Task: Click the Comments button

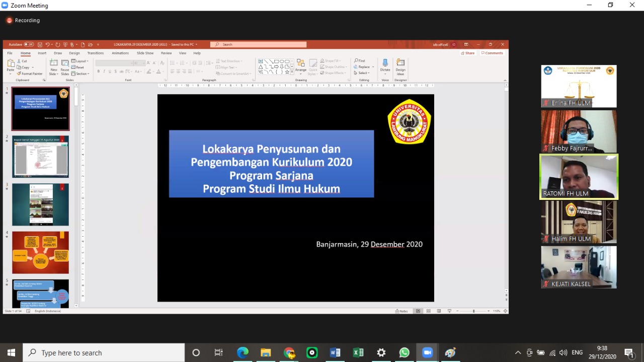Action: pos(492,53)
